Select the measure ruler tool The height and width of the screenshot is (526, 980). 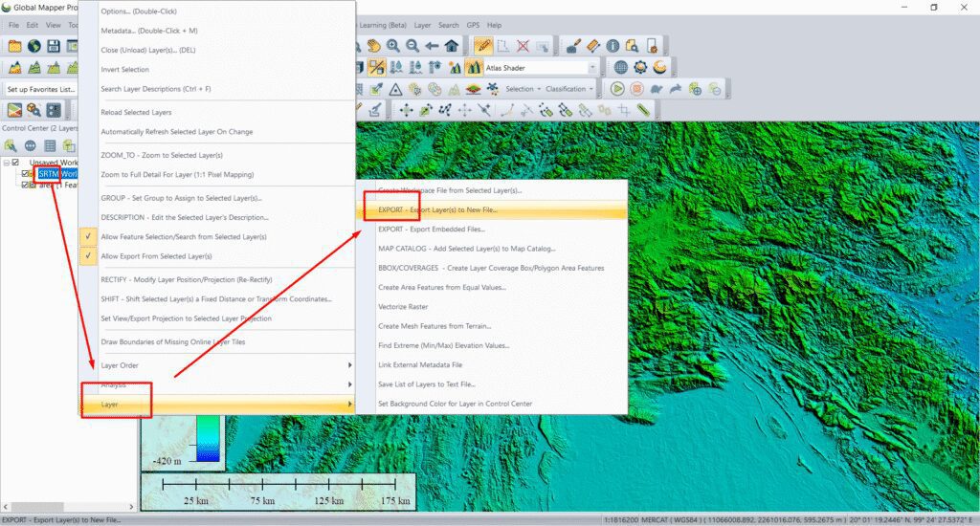[x=593, y=46]
